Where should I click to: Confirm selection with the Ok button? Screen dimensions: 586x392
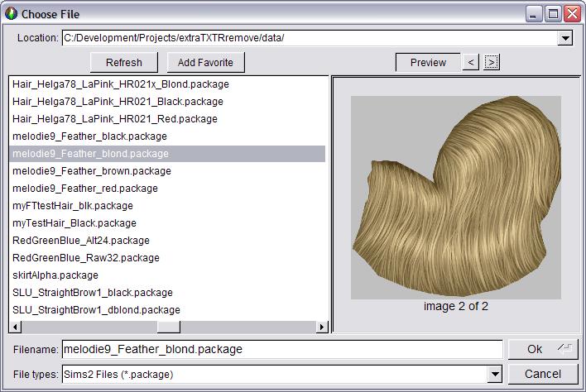point(543,349)
